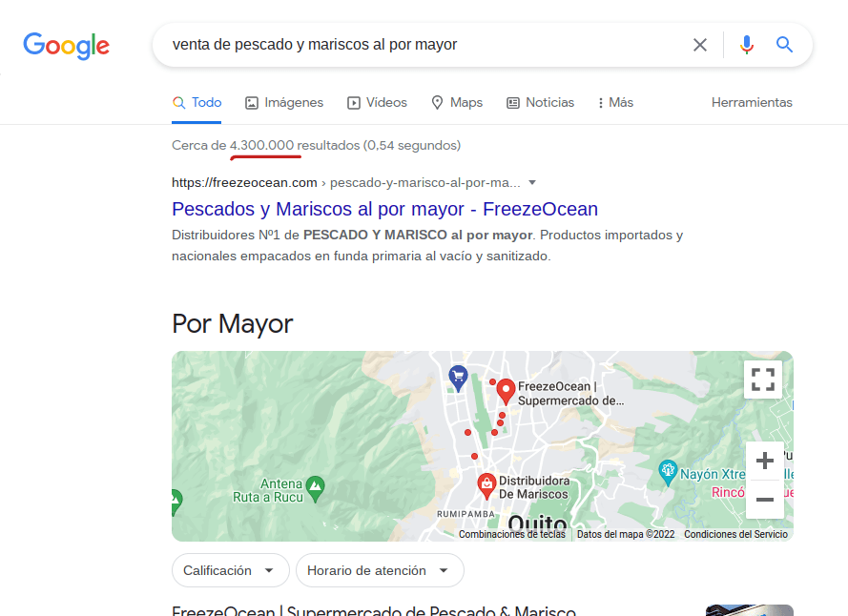
Task: Expand the map to fullscreen
Action: [763, 380]
